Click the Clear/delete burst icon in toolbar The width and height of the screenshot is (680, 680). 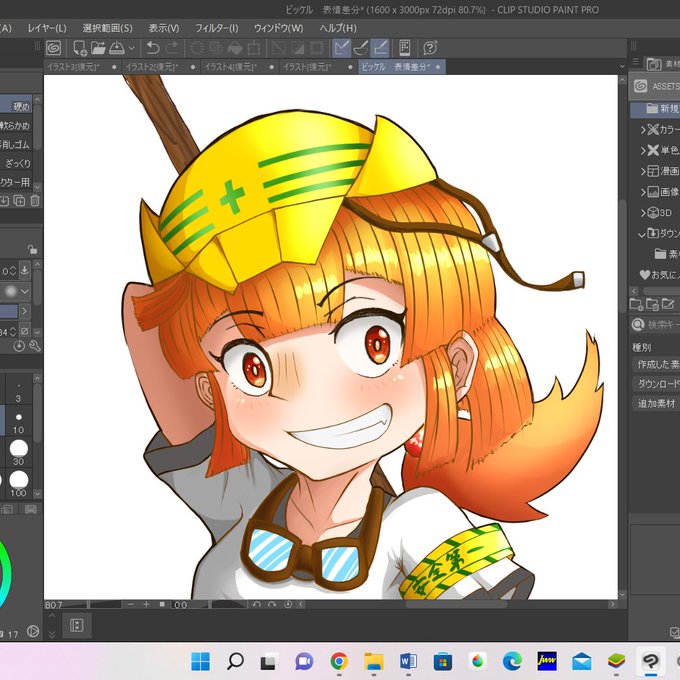click(197, 48)
